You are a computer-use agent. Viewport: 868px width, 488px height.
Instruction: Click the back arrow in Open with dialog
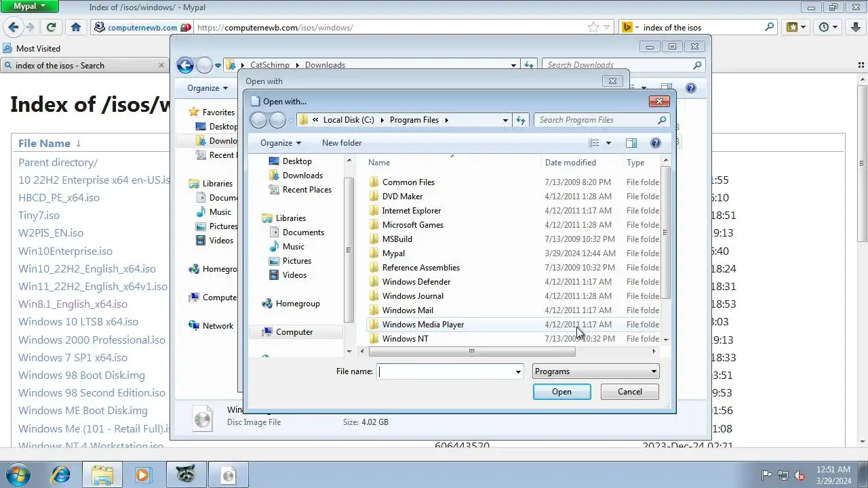(258, 121)
